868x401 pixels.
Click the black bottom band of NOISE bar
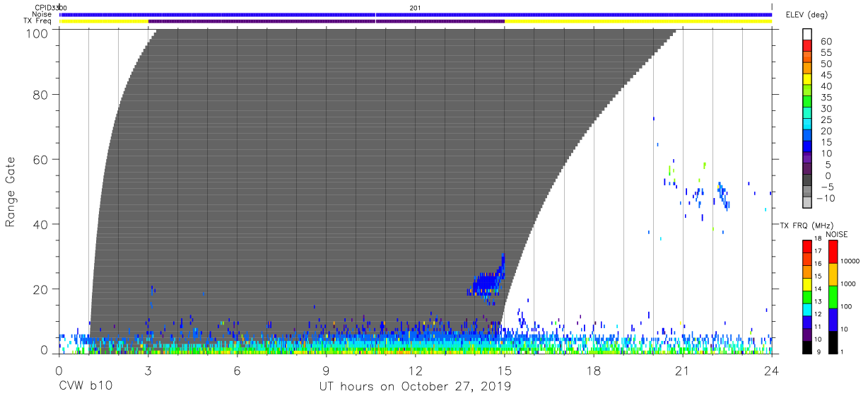click(x=833, y=341)
